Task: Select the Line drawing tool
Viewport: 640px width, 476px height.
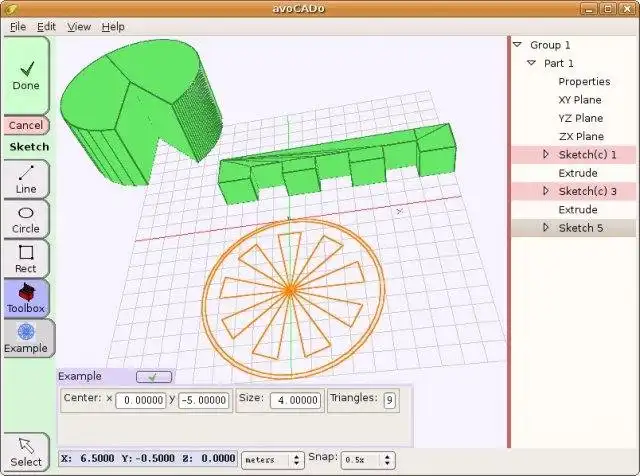Action: [x=26, y=180]
